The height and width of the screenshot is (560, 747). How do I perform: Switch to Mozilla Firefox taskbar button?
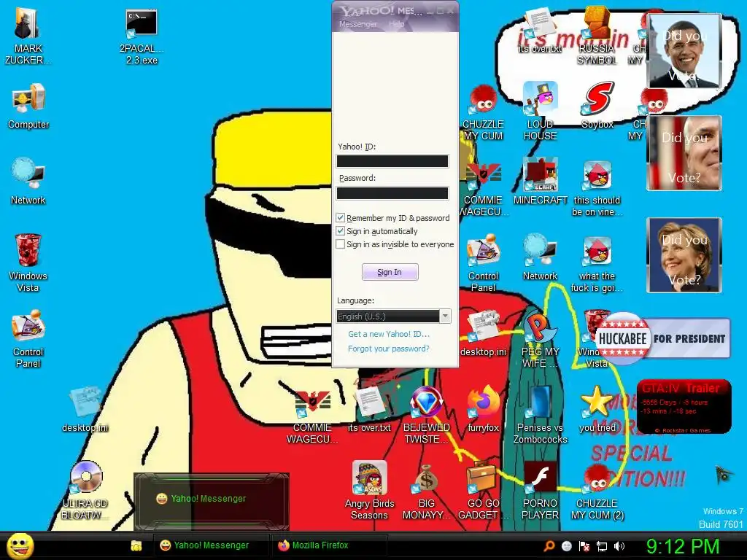coord(329,545)
